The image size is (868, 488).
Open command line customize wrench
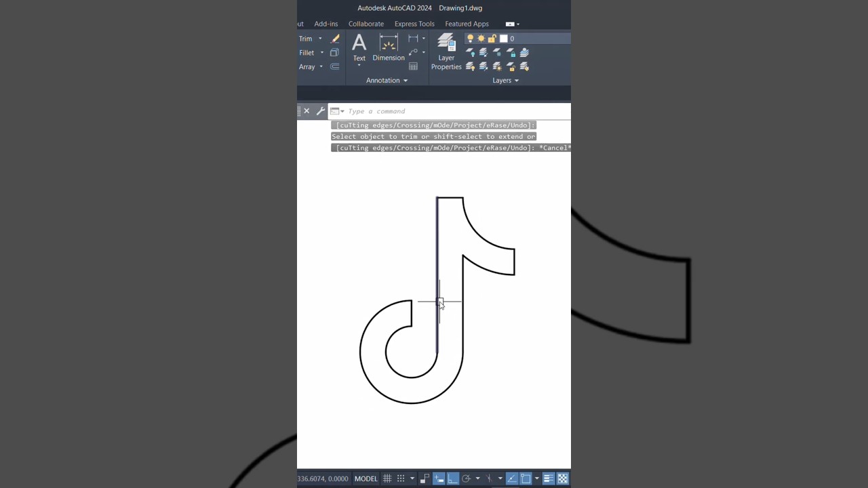tap(321, 111)
